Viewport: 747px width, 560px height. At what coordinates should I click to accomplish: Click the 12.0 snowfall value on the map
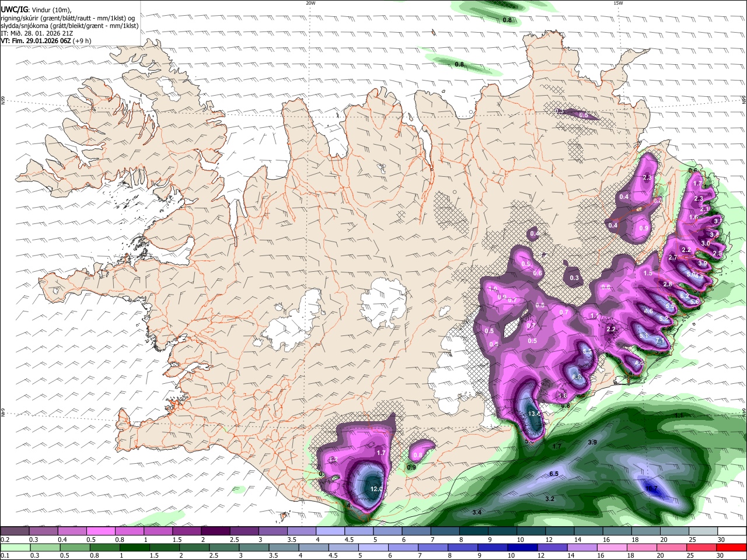(x=376, y=489)
